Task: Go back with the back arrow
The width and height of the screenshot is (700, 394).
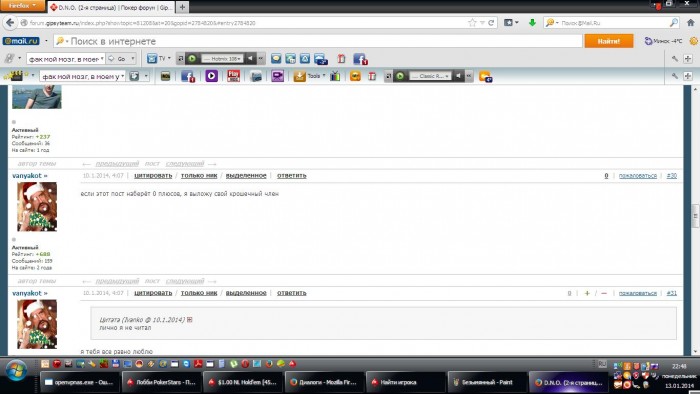Action: (10, 23)
